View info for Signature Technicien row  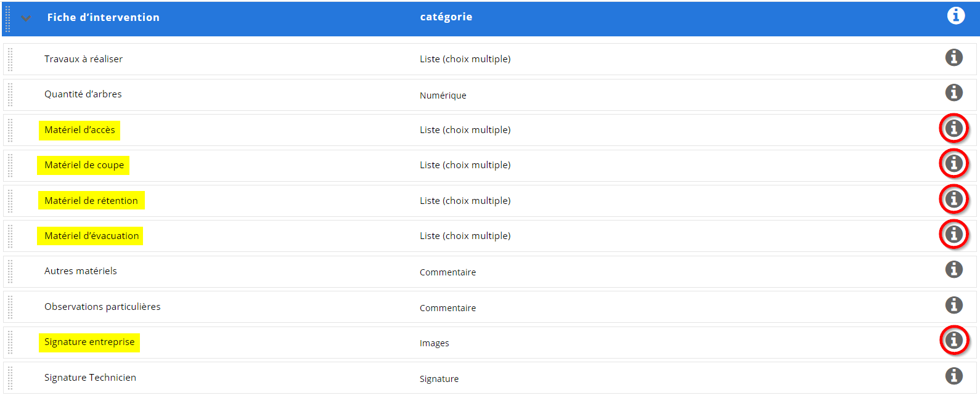[x=954, y=376]
